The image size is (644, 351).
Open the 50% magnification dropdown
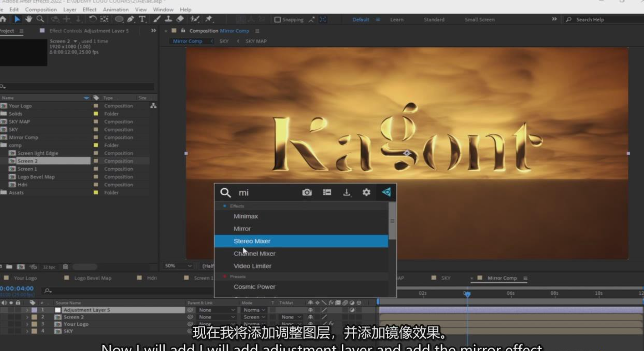(x=178, y=266)
